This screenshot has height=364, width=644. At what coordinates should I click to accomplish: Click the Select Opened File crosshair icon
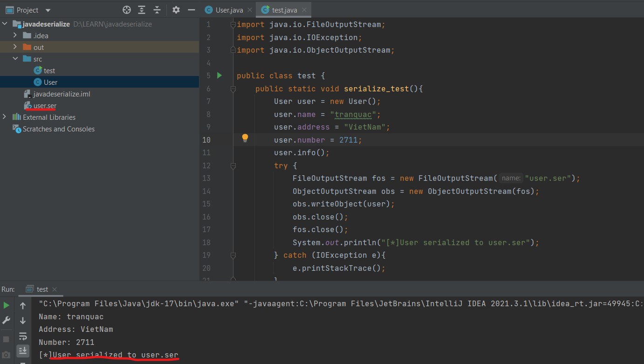(127, 9)
